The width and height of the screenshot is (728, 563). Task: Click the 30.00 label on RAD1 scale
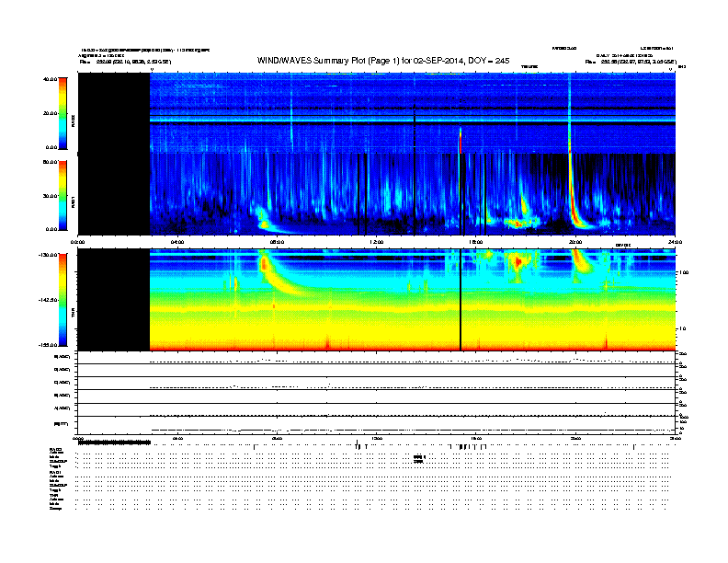pos(50,196)
